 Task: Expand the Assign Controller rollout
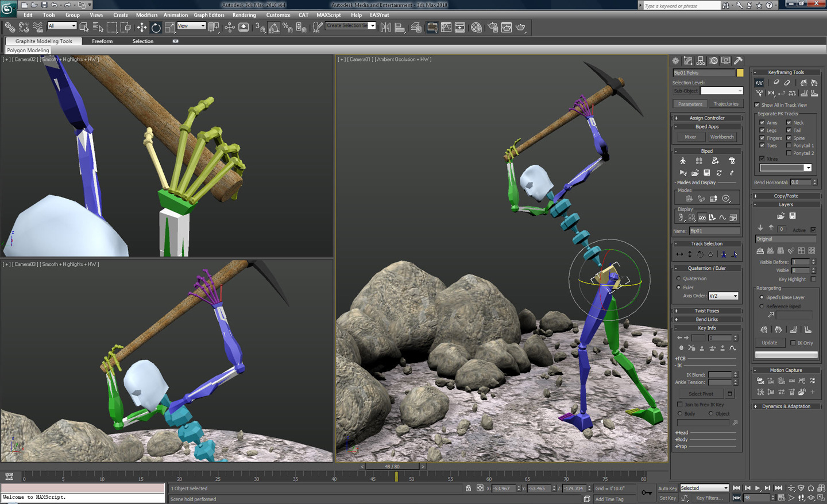706,118
